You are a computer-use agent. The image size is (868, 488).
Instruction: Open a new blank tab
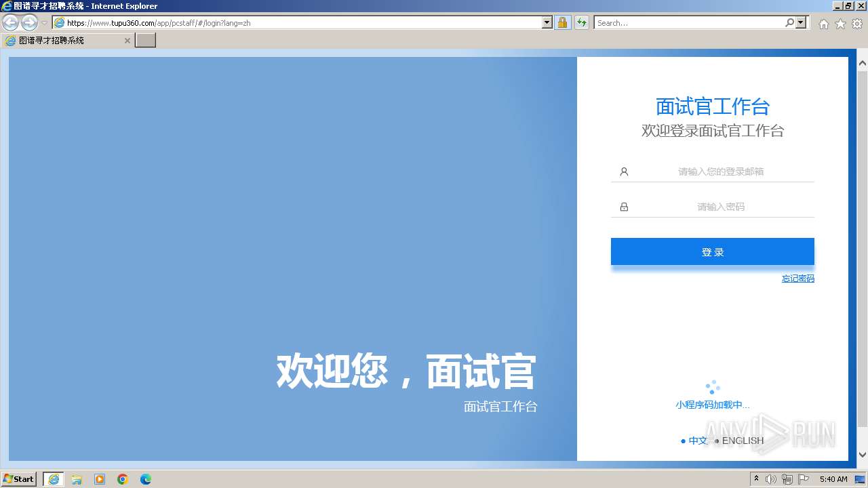pyautogui.click(x=146, y=41)
